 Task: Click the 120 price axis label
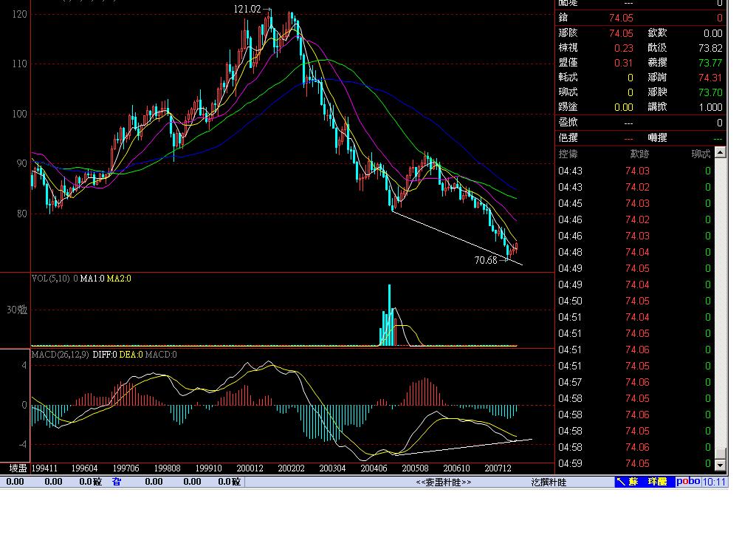(x=20, y=15)
